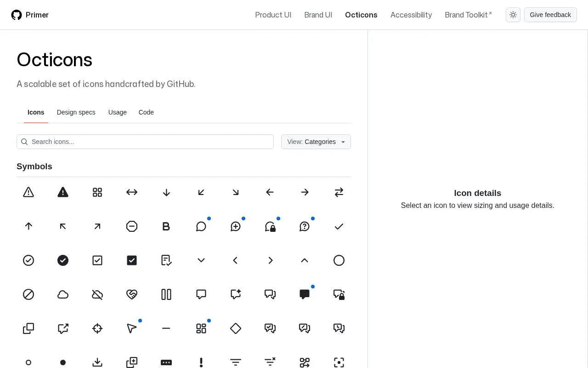Choose the code-of-conduct heart handshake icon
The image size is (588, 368).
[132, 294]
